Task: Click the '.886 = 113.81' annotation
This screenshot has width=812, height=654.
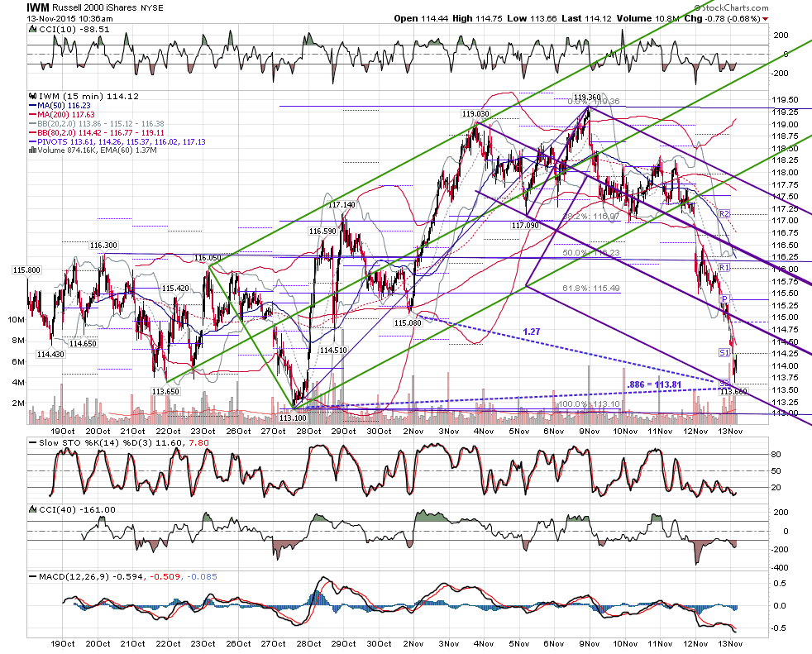Action: [653, 384]
